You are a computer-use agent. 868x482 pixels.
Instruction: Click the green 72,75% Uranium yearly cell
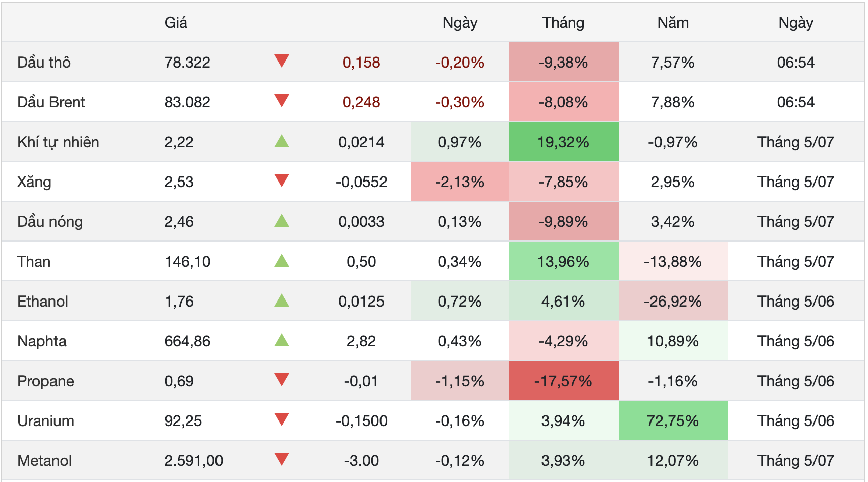coord(673,420)
